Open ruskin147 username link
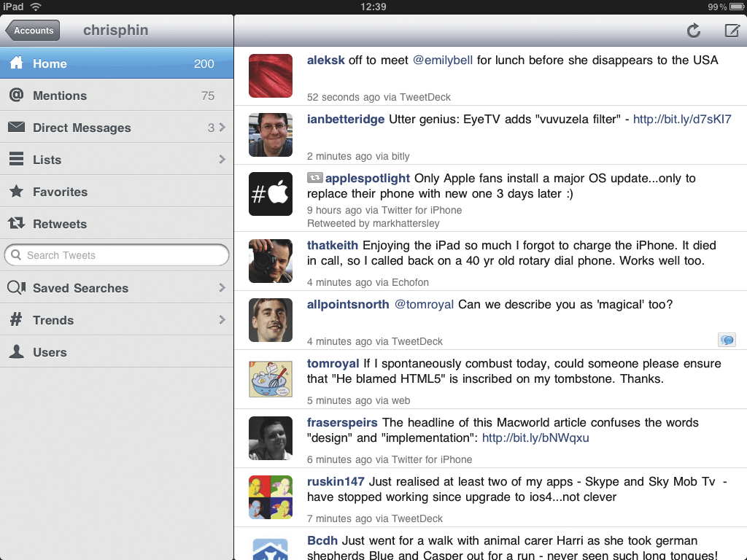Screen dimensions: 747x560 click(336, 481)
